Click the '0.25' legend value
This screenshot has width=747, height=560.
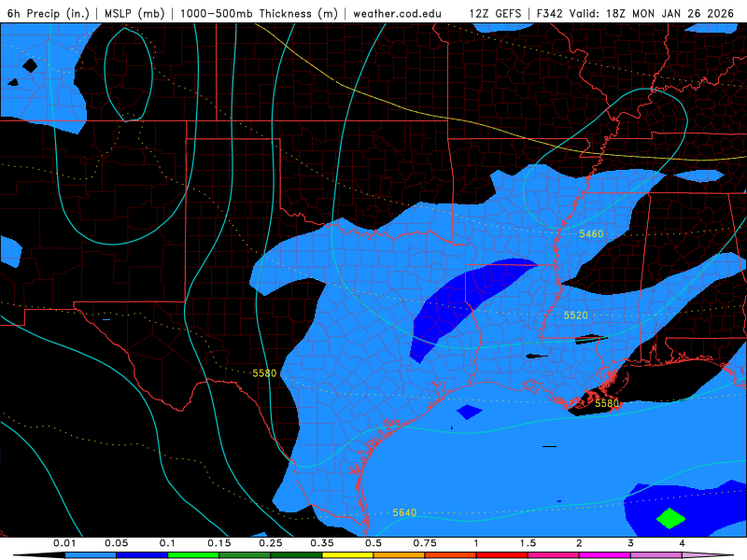[x=271, y=543]
